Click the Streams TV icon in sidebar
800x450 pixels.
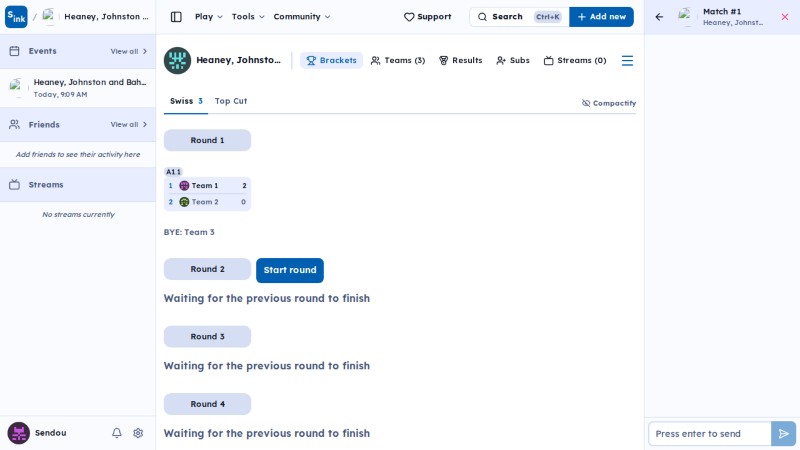click(14, 185)
